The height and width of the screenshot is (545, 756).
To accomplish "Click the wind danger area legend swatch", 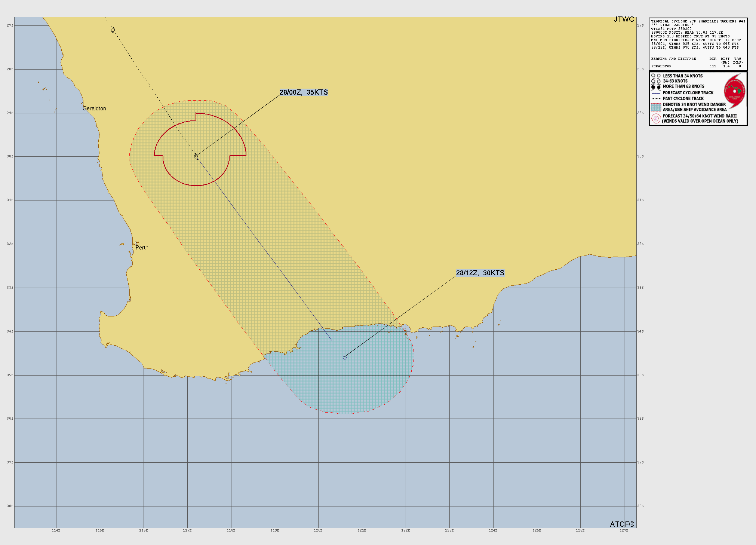I will (x=656, y=107).
